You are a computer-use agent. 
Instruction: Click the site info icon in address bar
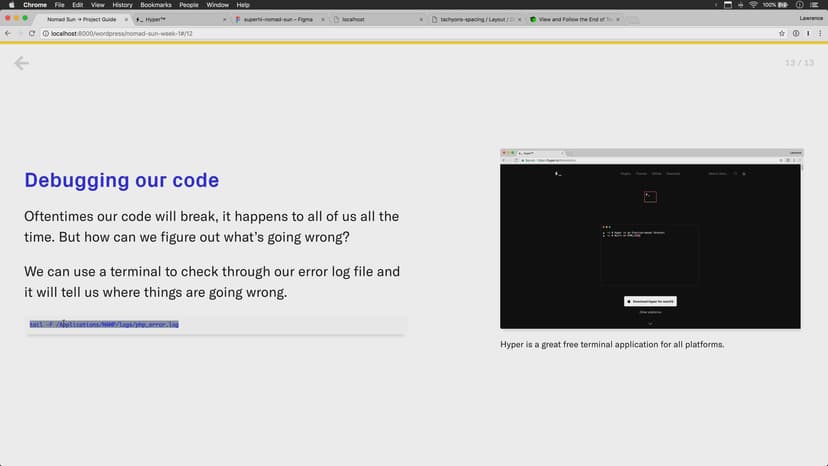45,33
